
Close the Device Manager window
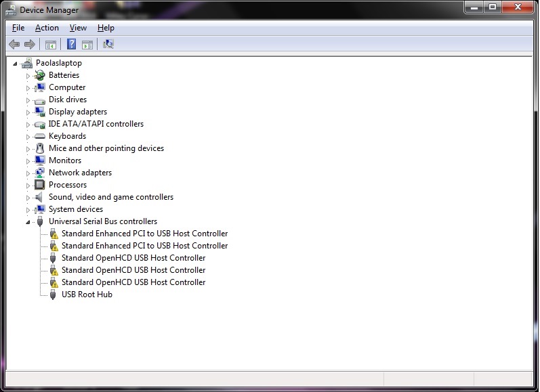(518, 7)
